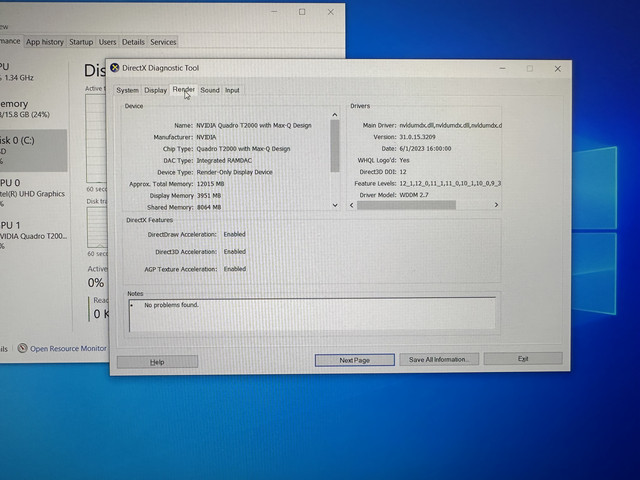Minimize the Task Manager window
This screenshot has width=640, height=480.
click(x=274, y=12)
